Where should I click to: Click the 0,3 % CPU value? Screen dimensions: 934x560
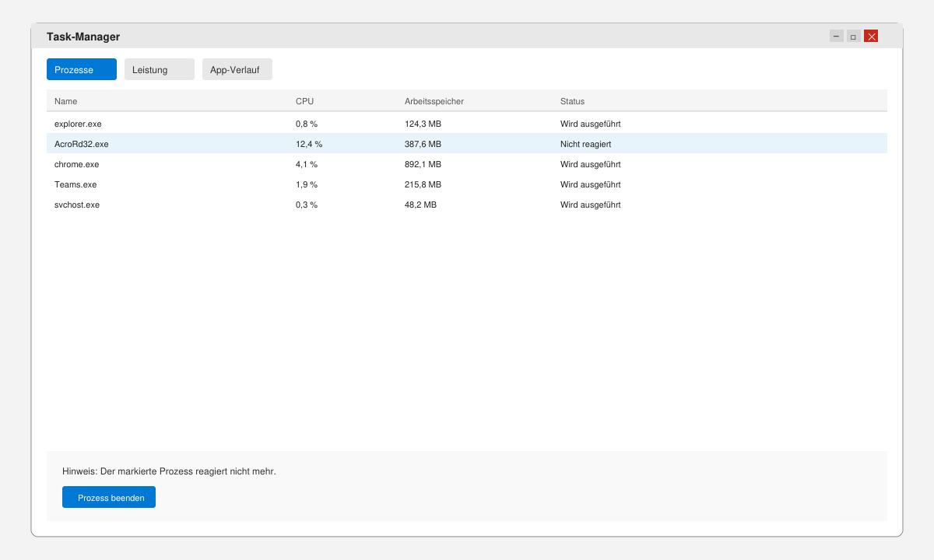pos(307,205)
